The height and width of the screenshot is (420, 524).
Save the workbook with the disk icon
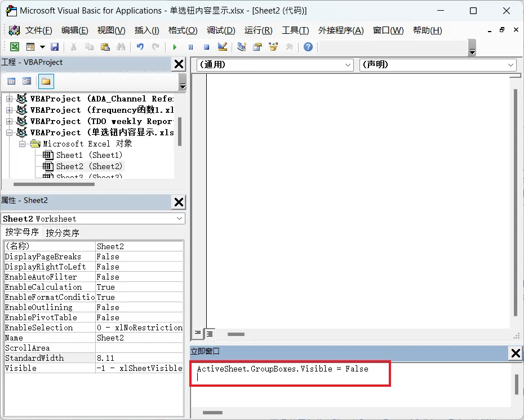[x=55, y=47]
